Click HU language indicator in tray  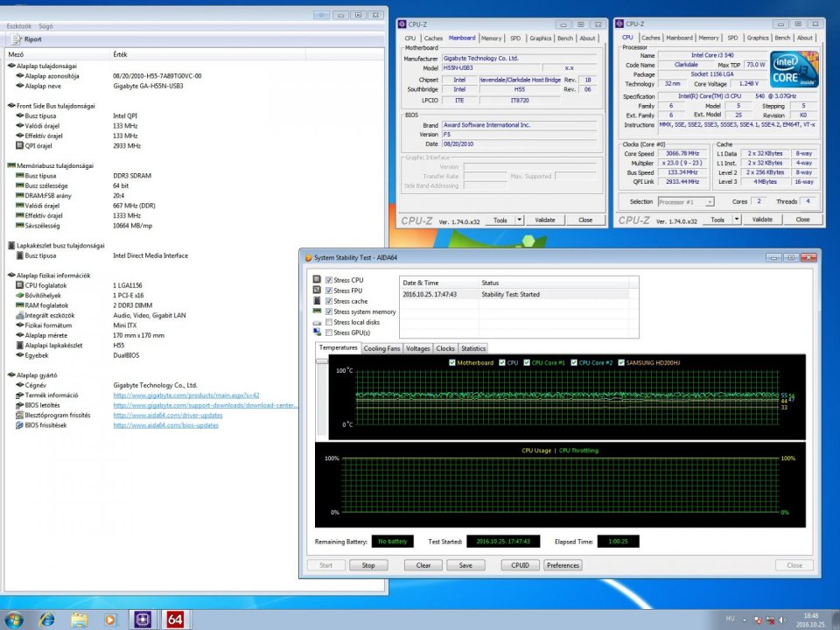(x=730, y=619)
